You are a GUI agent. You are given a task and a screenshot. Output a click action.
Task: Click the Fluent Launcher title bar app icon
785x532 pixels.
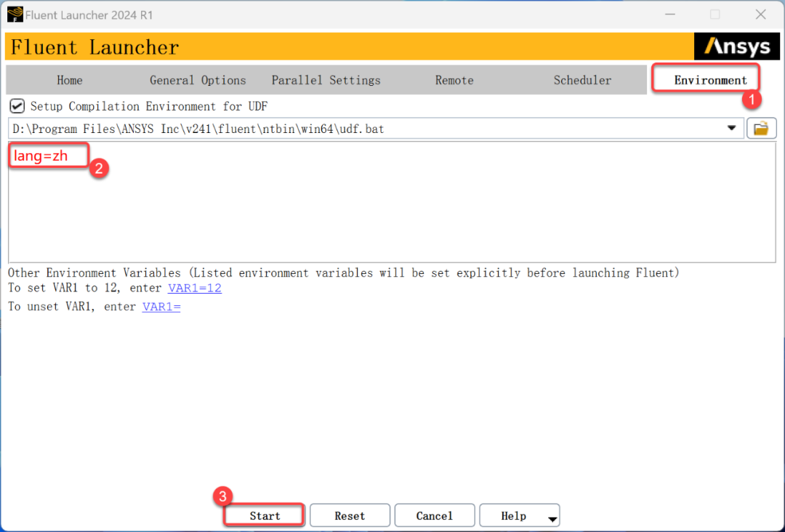[x=15, y=15]
